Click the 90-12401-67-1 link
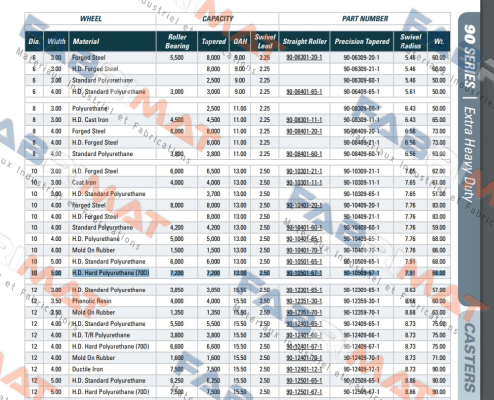 [x=304, y=347]
